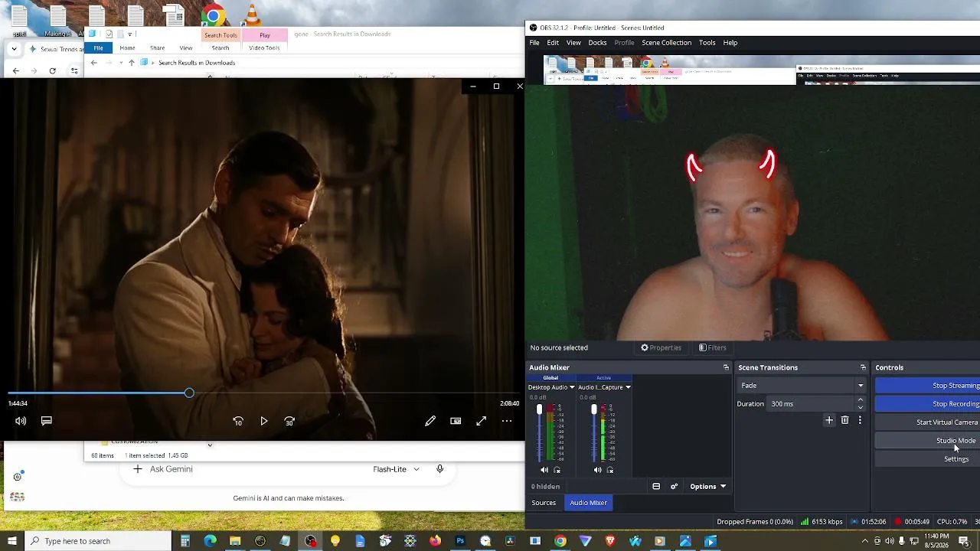
Task: Toggle Audio Input Capture monitoring headphone icon
Action: coord(610,470)
